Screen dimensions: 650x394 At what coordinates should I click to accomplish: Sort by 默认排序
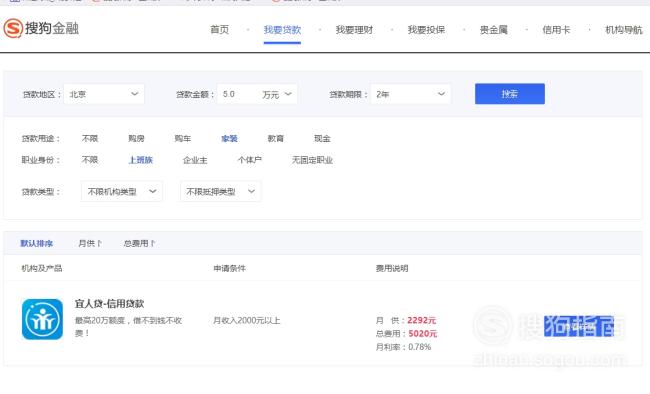point(36,243)
